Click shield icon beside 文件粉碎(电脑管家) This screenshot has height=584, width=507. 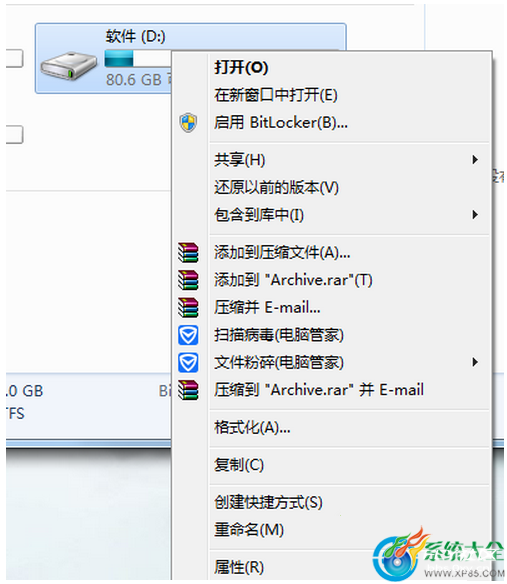(x=188, y=363)
